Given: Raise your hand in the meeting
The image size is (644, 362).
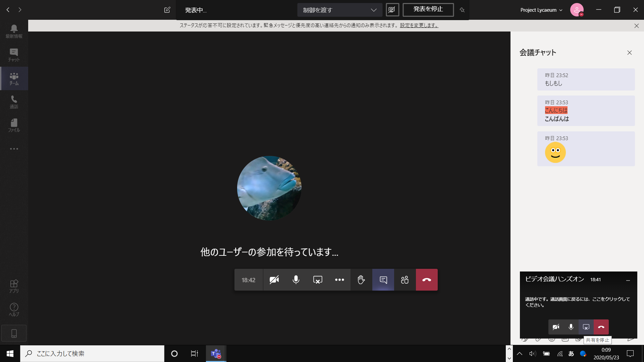Looking at the screenshot, I should [x=361, y=280].
